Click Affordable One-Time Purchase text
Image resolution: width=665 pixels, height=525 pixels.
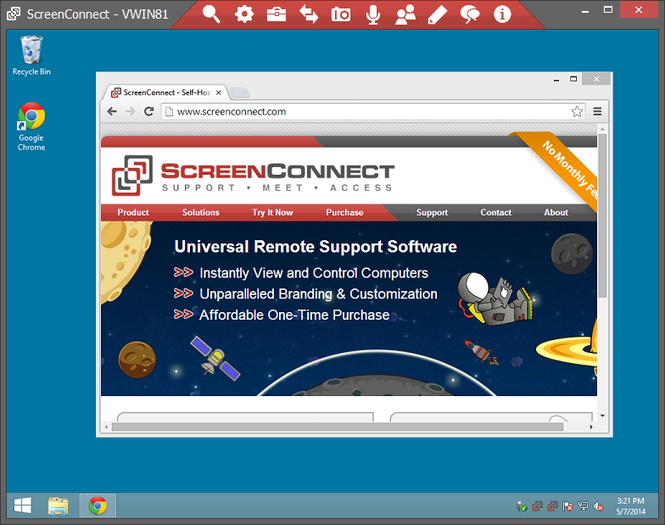coord(294,315)
